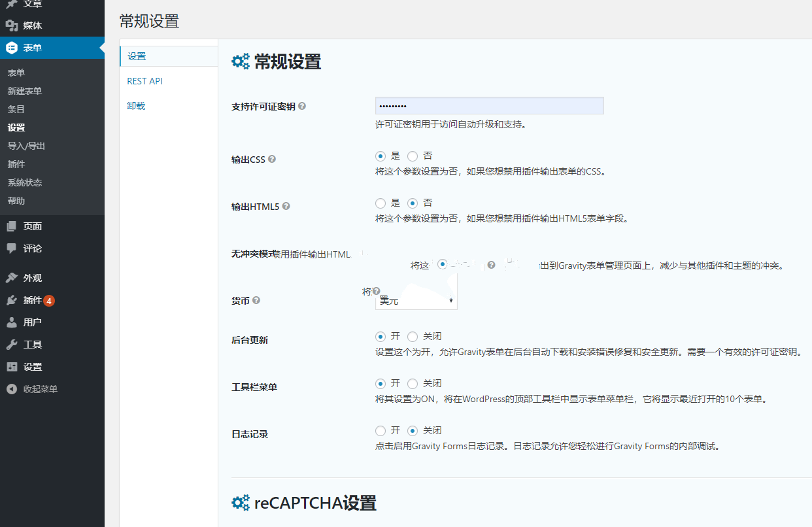This screenshot has width=812, height=527.
Task: Set 输出CSS to 否
Action: [413, 156]
